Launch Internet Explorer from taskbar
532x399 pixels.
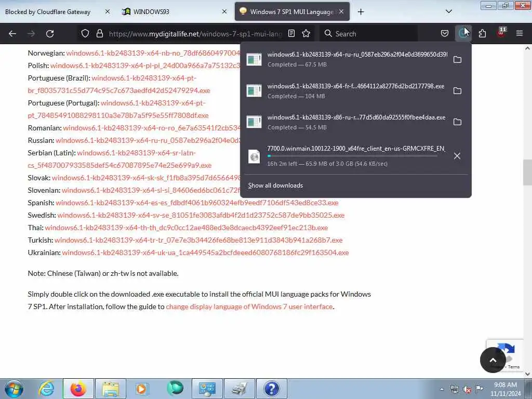46,389
